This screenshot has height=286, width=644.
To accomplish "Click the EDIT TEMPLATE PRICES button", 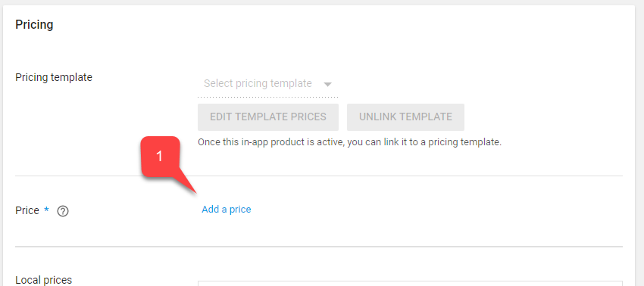I will (267, 117).
